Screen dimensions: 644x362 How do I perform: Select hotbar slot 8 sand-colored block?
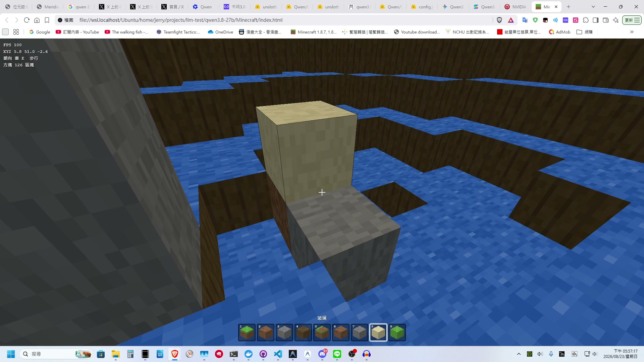378,333
